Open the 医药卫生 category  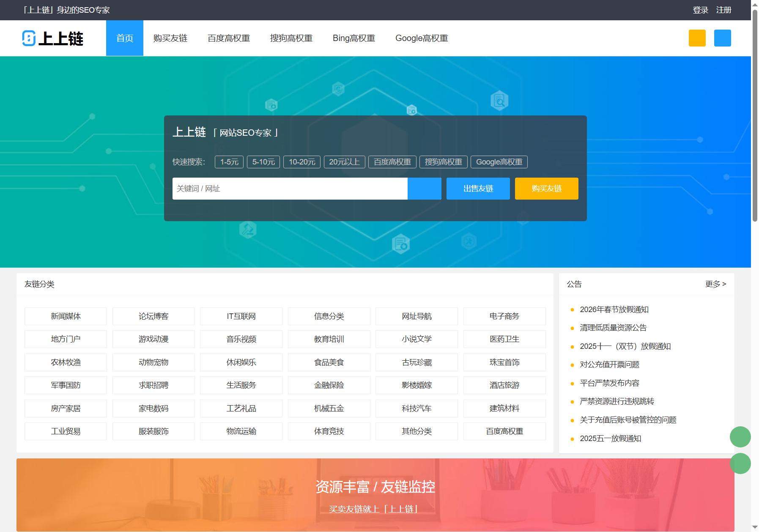pyautogui.click(x=504, y=339)
